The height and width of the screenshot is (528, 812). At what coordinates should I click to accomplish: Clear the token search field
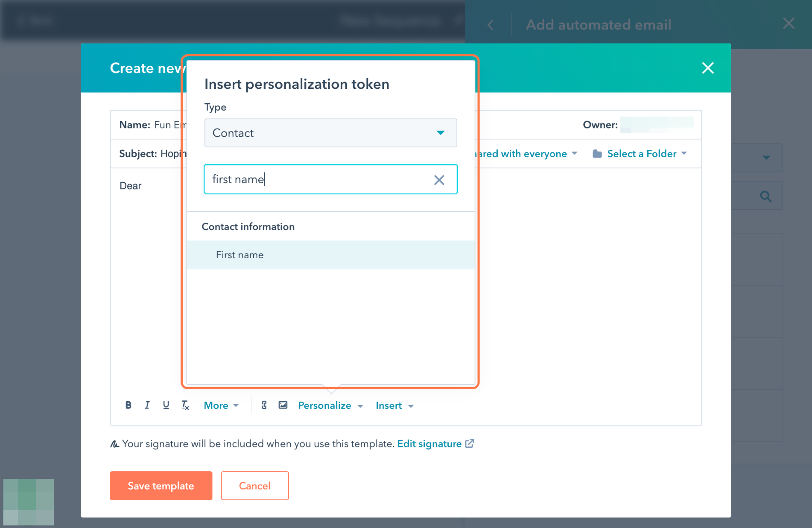click(439, 180)
